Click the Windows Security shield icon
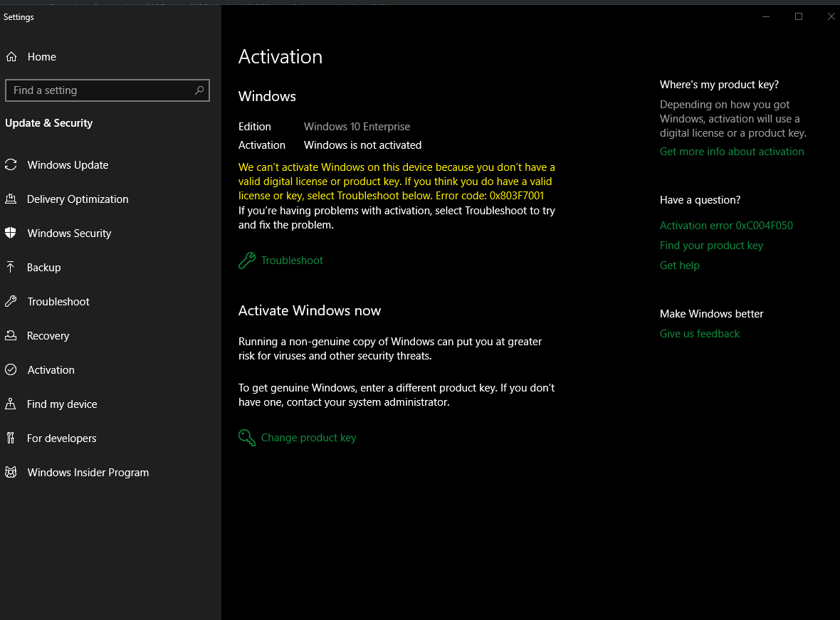Image resolution: width=840 pixels, height=620 pixels. pos(11,233)
